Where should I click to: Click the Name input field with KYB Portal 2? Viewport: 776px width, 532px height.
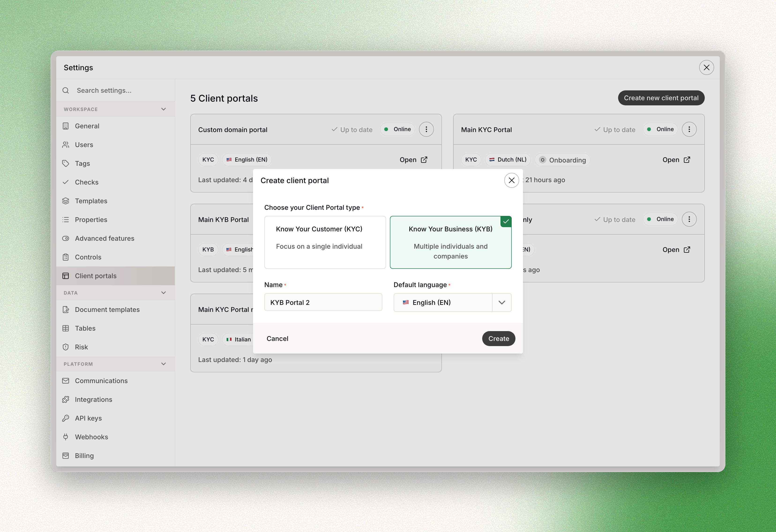pos(323,302)
